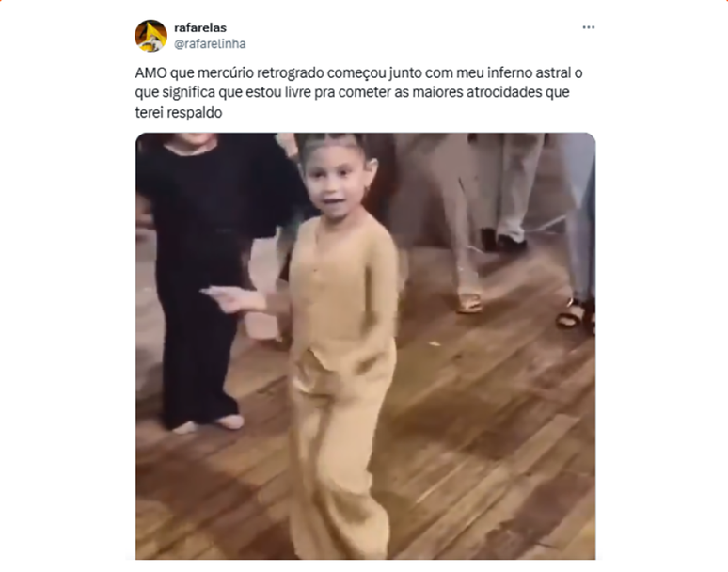728x572 pixels.
Task: Click the black sandals at video's right edge
Action: (575, 313)
